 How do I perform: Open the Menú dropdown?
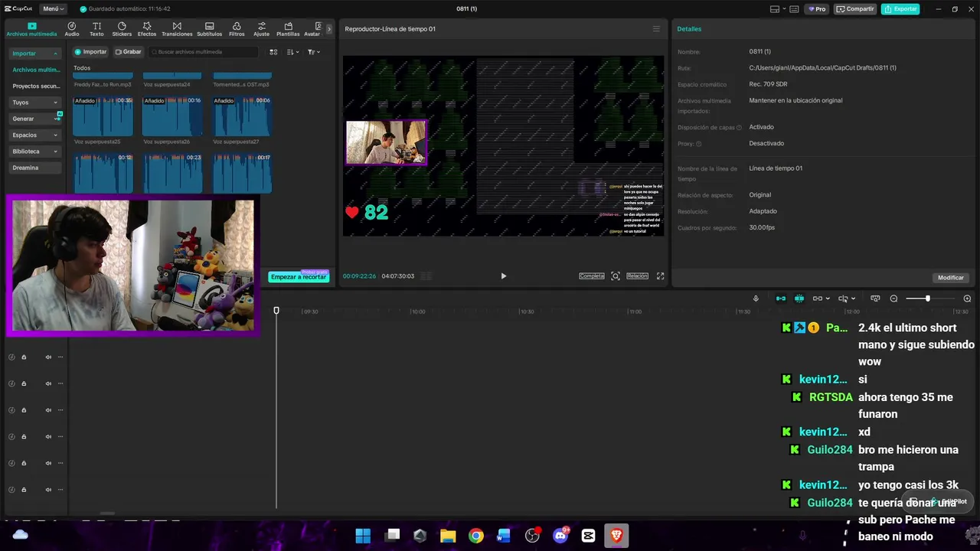point(53,9)
